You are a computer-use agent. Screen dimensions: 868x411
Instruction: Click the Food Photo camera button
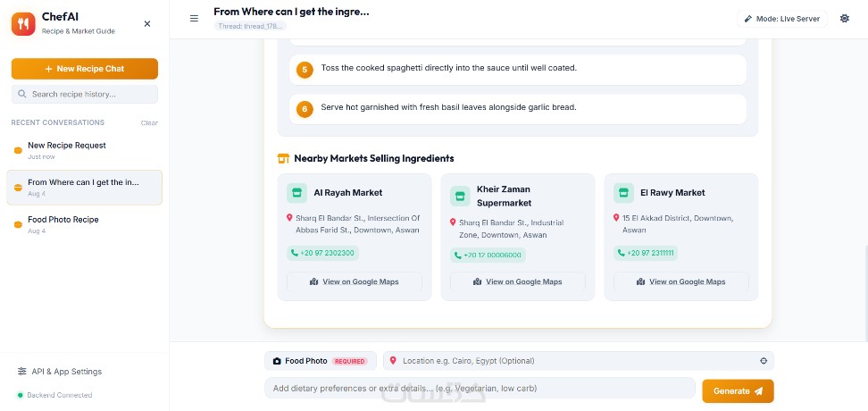tap(320, 361)
